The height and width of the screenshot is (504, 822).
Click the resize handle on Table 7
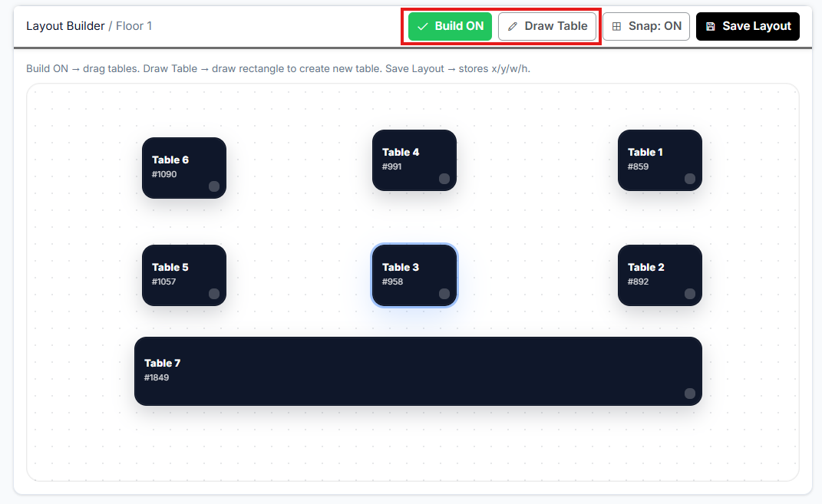coord(690,394)
